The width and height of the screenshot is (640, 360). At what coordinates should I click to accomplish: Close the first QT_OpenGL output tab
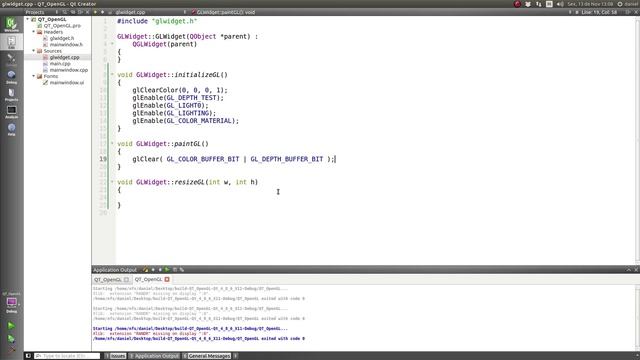click(x=127, y=280)
